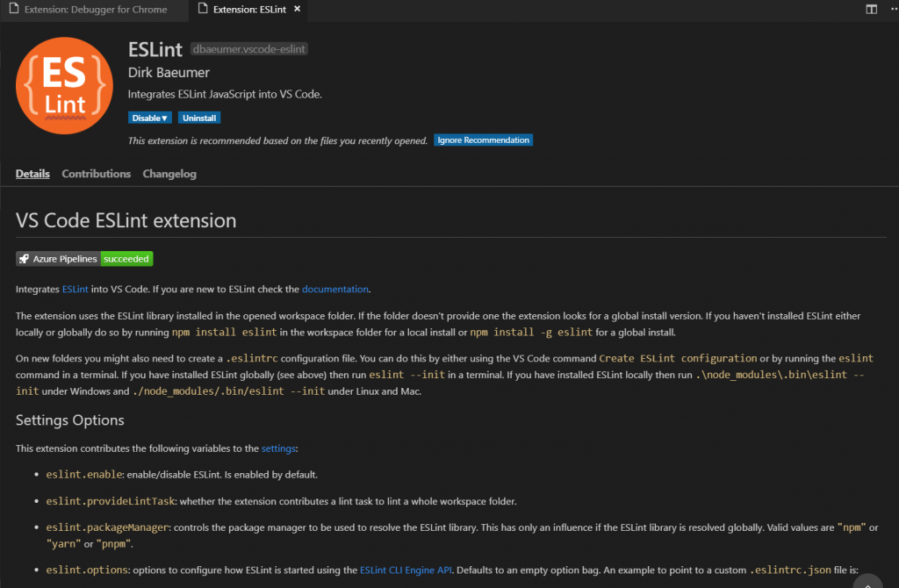
Task: Click the dbaeumer.vscode-eslint identifier label
Action: pyautogui.click(x=248, y=49)
